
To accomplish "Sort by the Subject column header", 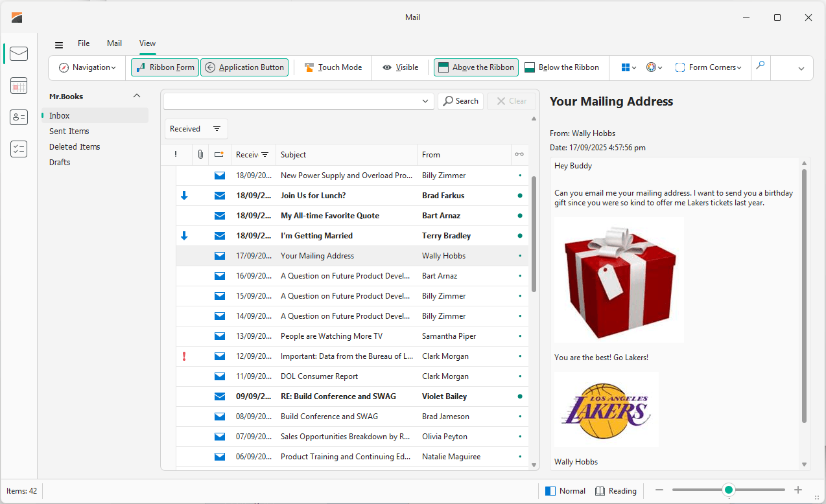I will (346, 154).
